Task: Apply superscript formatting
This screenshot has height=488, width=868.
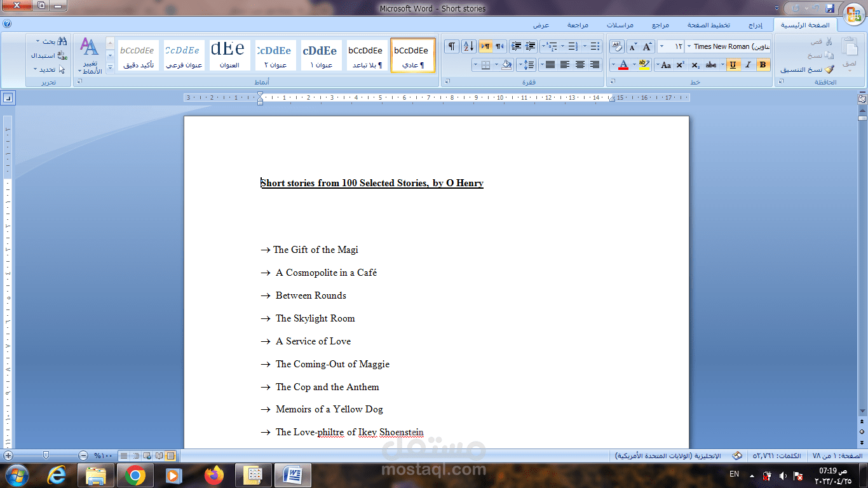Action: pos(680,64)
